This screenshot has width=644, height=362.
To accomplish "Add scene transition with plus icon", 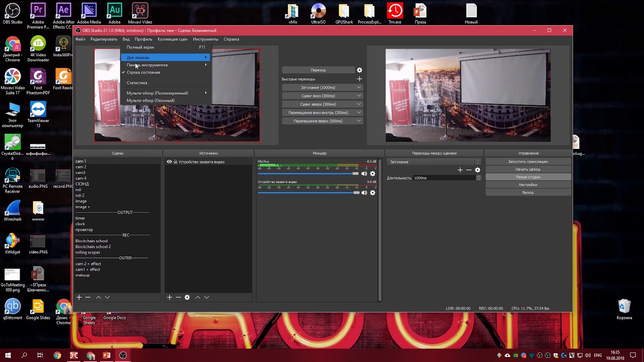I will (x=460, y=170).
